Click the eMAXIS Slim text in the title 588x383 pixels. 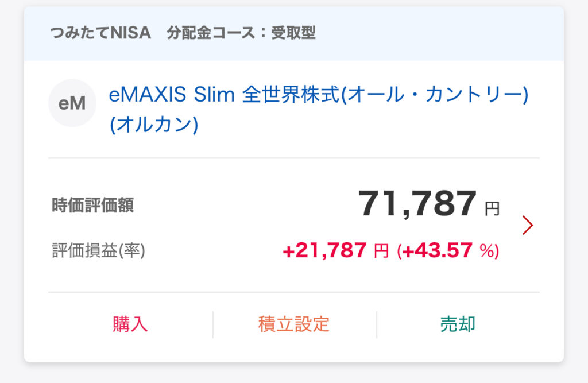[x=172, y=95]
